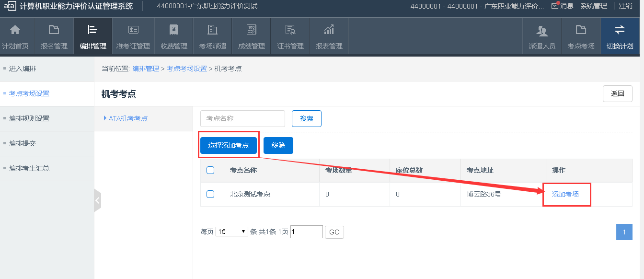Open 成绩管理 score sheet icon
Screen dimensions: 644x279
[x=252, y=30]
